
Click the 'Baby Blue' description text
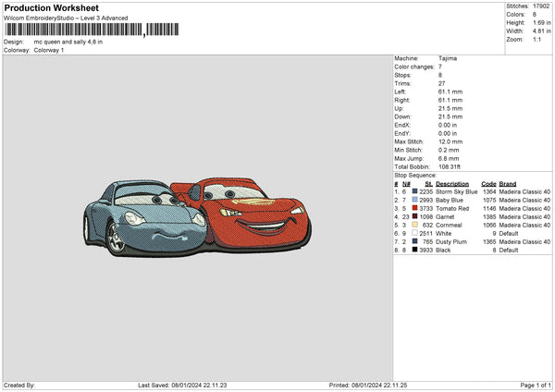[450, 201]
